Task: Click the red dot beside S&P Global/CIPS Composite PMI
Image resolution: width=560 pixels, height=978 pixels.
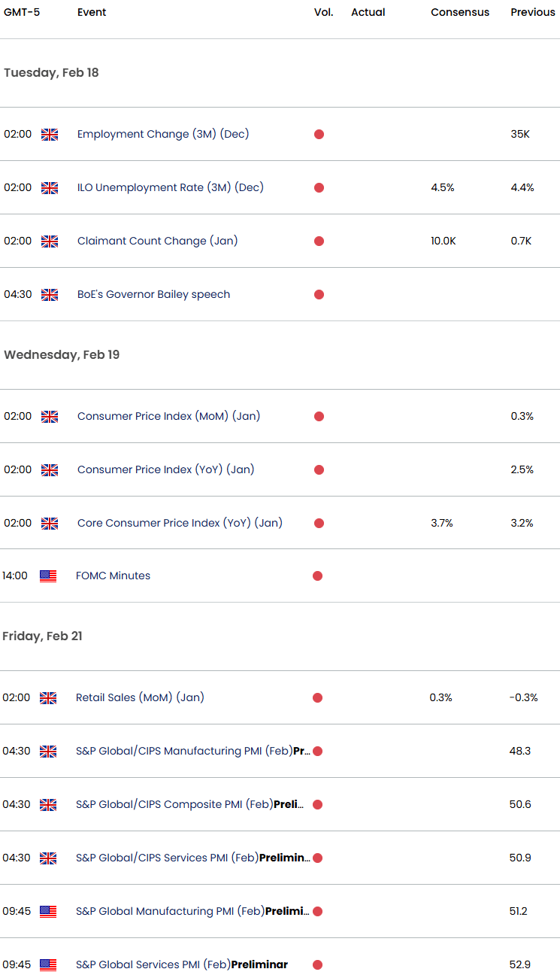Action: (x=317, y=804)
